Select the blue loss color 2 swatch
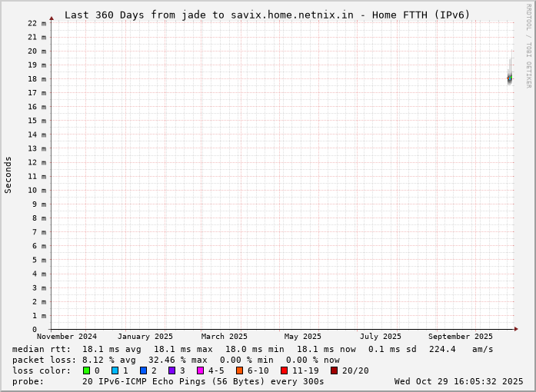This screenshot has height=392, width=536. click(143, 370)
